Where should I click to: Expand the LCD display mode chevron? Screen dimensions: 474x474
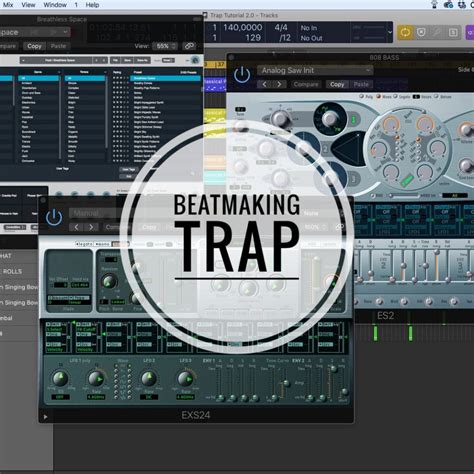390,32
